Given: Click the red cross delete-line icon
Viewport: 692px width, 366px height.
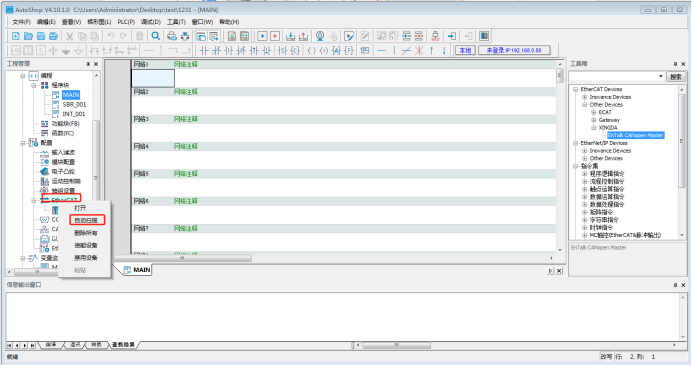Looking at the screenshot, I should pyautogui.click(x=419, y=51).
